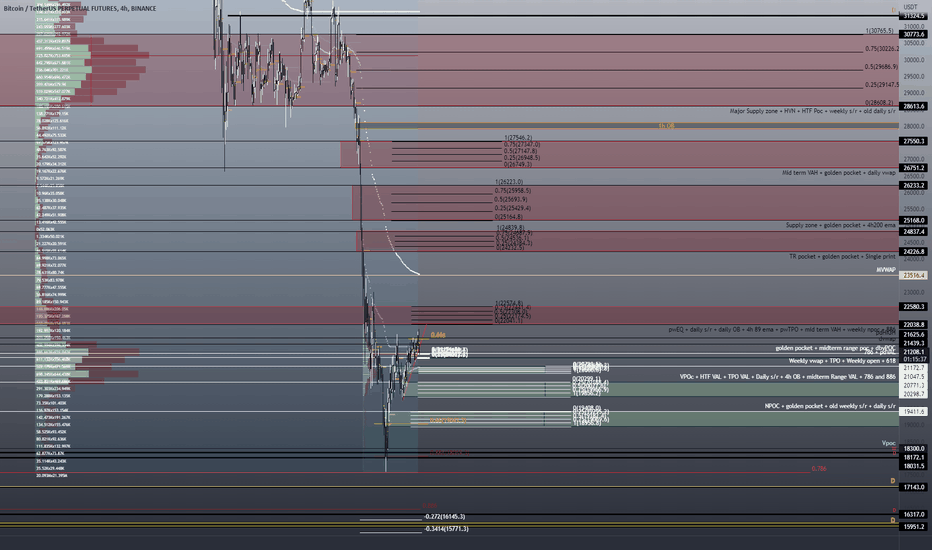The height and width of the screenshot is (550, 932).
Task: Click the -0.272(16145.3) extension label
Action: (x=445, y=517)
